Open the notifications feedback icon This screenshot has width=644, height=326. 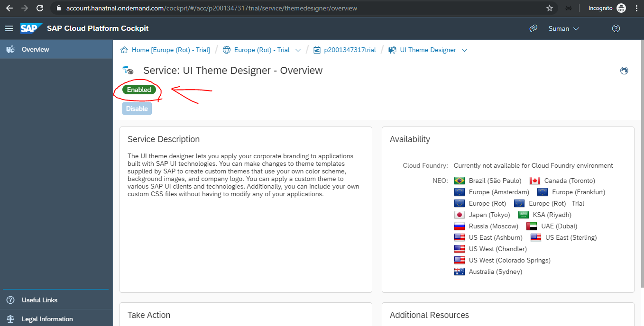click(534, 28)
